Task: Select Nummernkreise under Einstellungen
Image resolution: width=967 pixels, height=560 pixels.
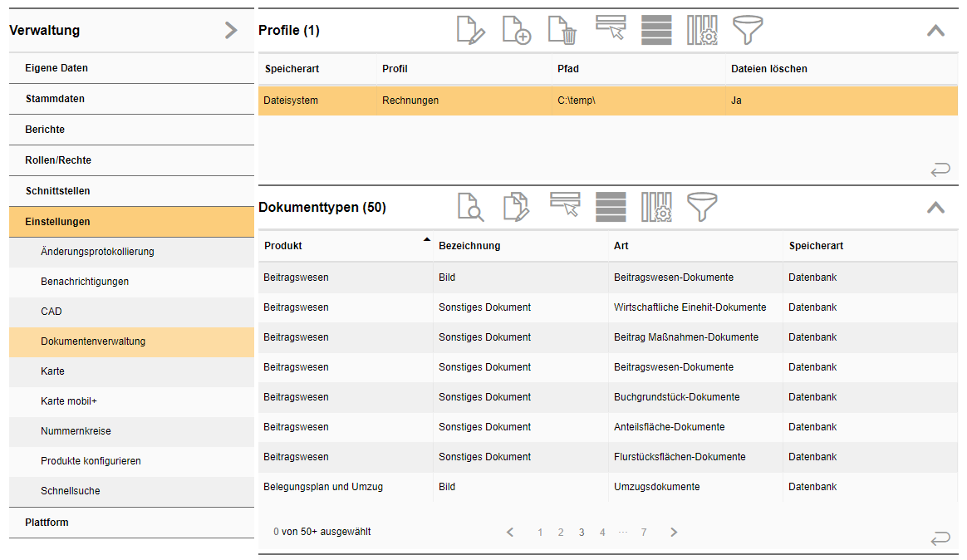Action: [76, 431]
